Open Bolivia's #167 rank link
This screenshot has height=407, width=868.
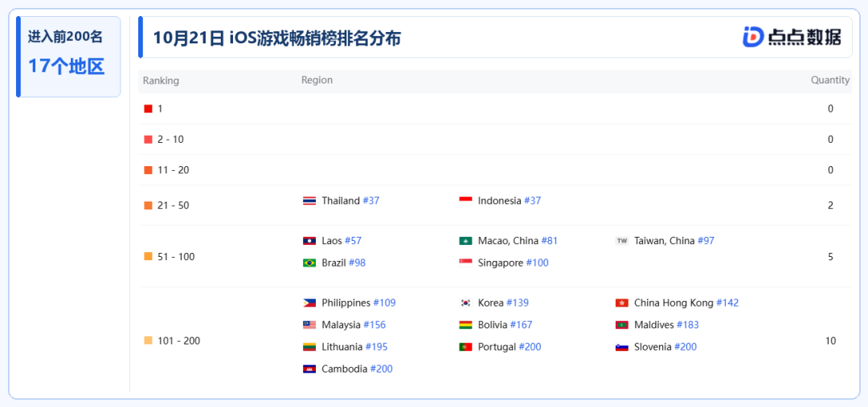521,324
